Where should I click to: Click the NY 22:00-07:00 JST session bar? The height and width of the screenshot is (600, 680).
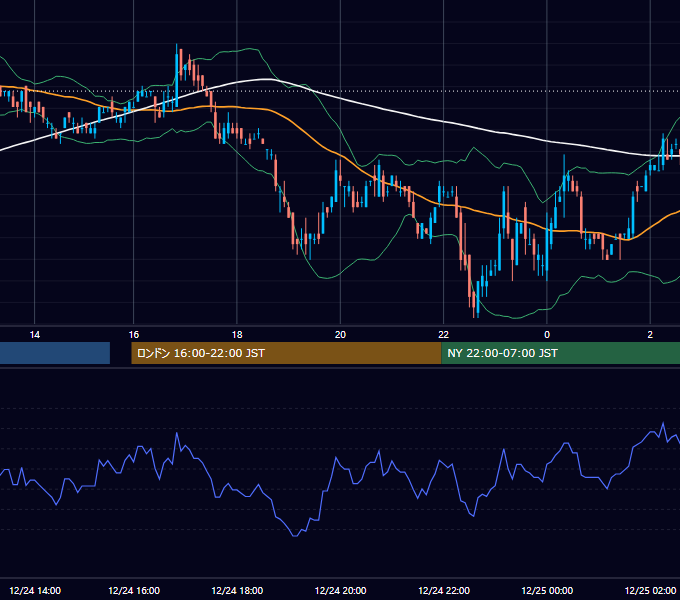point(560,353)
